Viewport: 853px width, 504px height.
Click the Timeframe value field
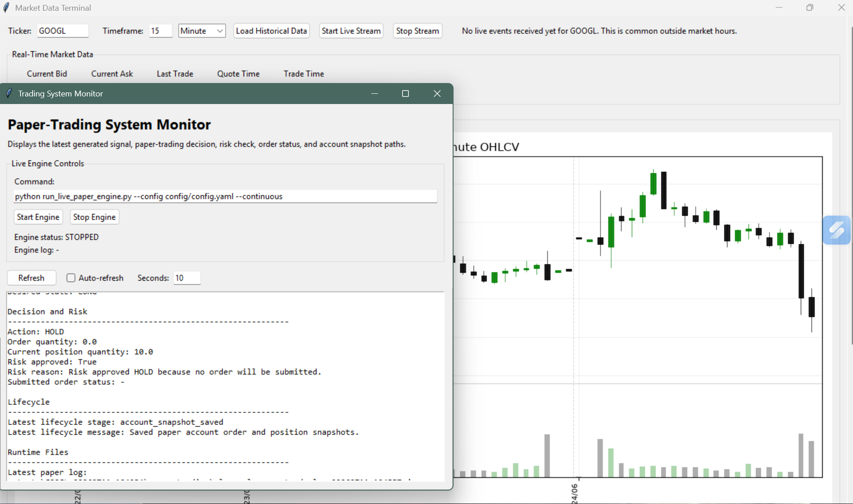click(160, 31)
